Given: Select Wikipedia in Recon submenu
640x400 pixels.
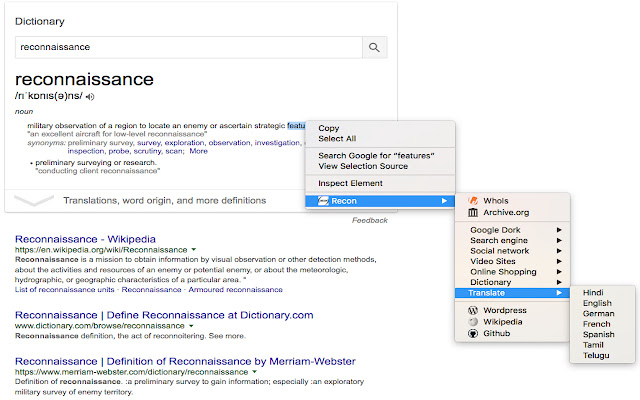Looking at the screenshot, I should pyautogui.click(x=512, y=322).
